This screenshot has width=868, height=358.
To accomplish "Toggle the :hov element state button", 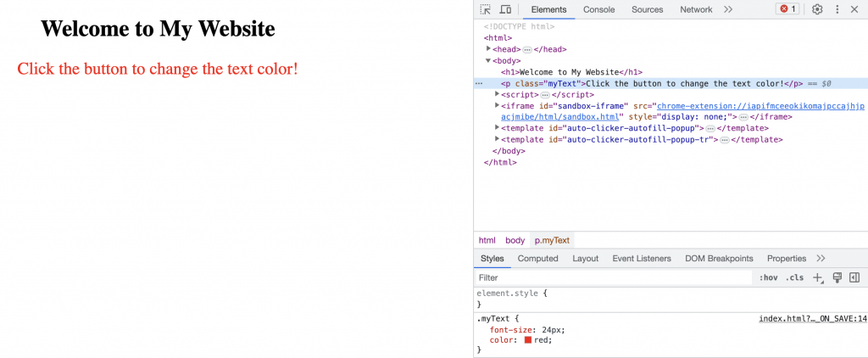I will (x=768, y=277).
